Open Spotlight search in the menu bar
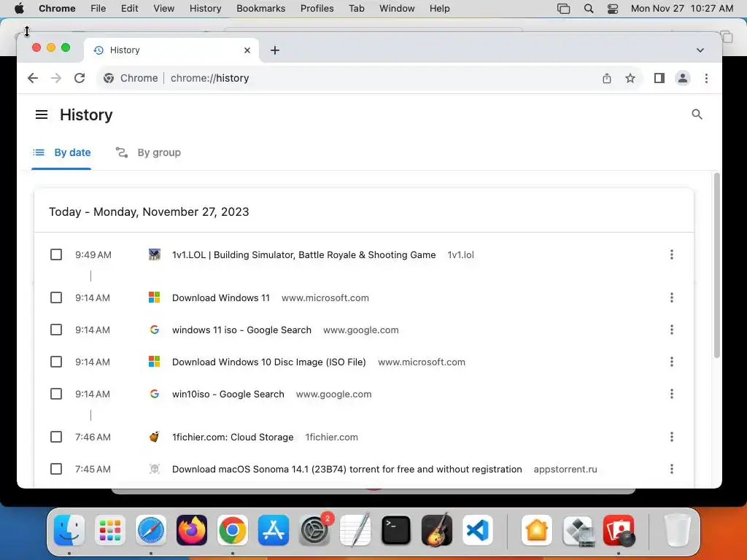747x560 pixels. pos(589,9)
